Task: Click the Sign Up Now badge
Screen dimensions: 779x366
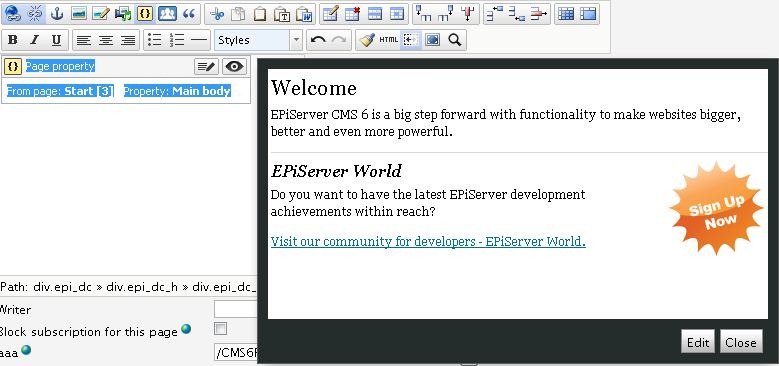Action: point(716,208)
